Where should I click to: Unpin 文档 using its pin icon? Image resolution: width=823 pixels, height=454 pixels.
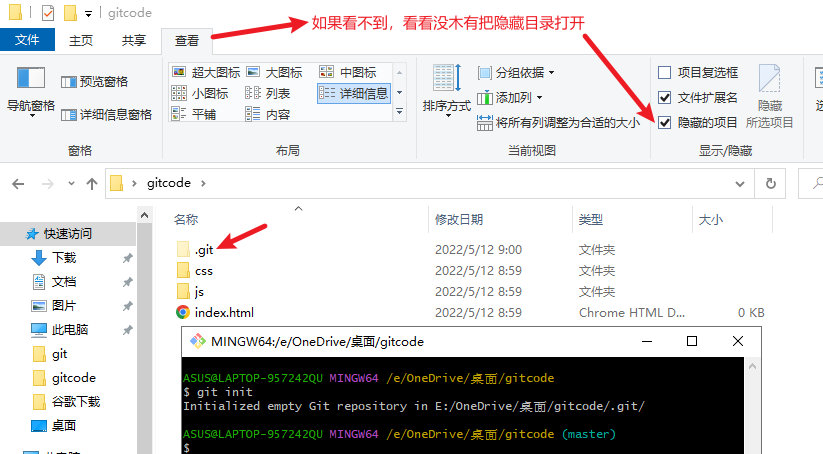127,282
